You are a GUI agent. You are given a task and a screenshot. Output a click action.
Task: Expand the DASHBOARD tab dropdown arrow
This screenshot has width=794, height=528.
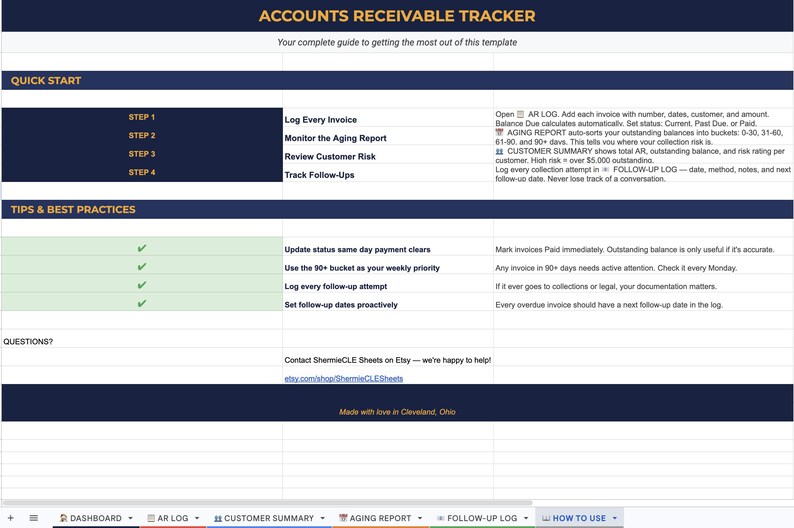point(131,518)
